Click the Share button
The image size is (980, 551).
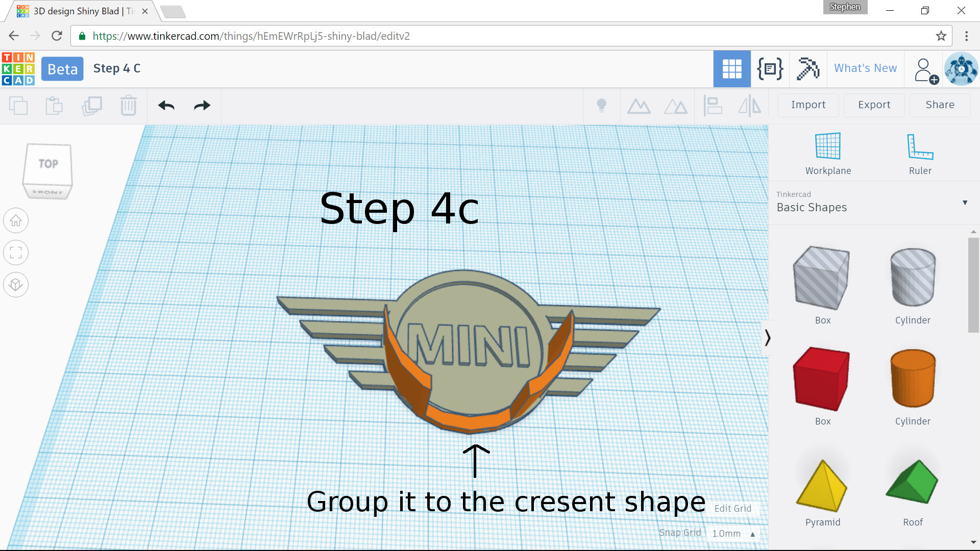tap(940, 105)
